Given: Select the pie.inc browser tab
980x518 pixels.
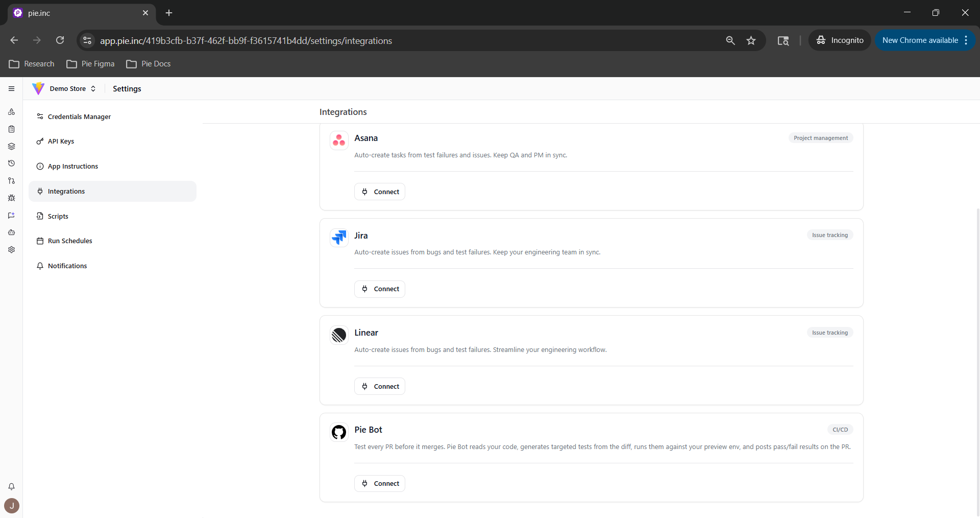Looking at the screenshot, I should (82, 13).
